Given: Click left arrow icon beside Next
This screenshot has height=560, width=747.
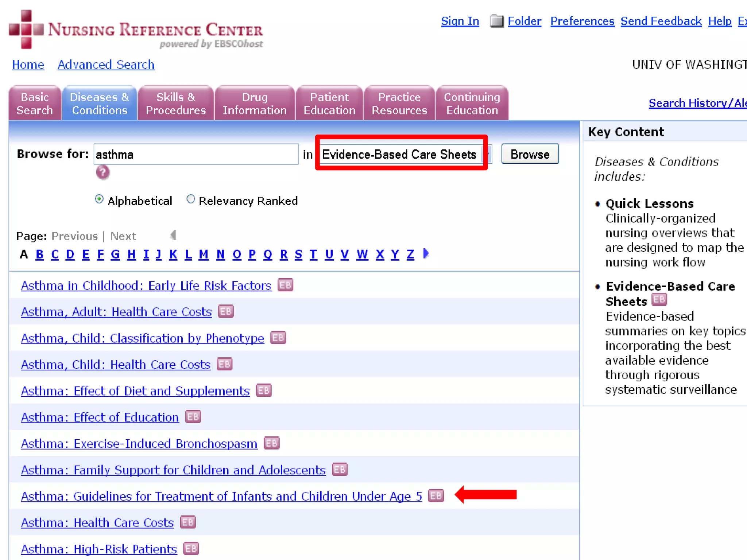Looking at the screenshot, I should 173,235.
